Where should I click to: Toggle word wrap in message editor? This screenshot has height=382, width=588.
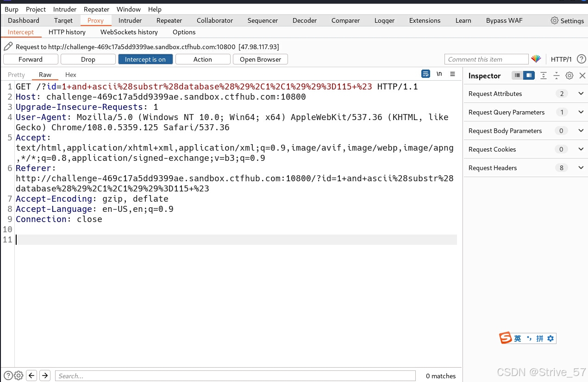[x=425, y=74]
